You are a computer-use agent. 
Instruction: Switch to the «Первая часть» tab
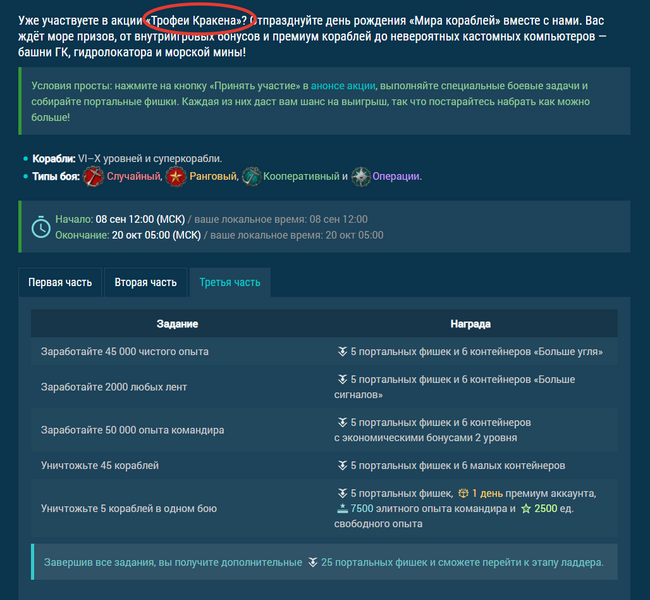point(60,282)
